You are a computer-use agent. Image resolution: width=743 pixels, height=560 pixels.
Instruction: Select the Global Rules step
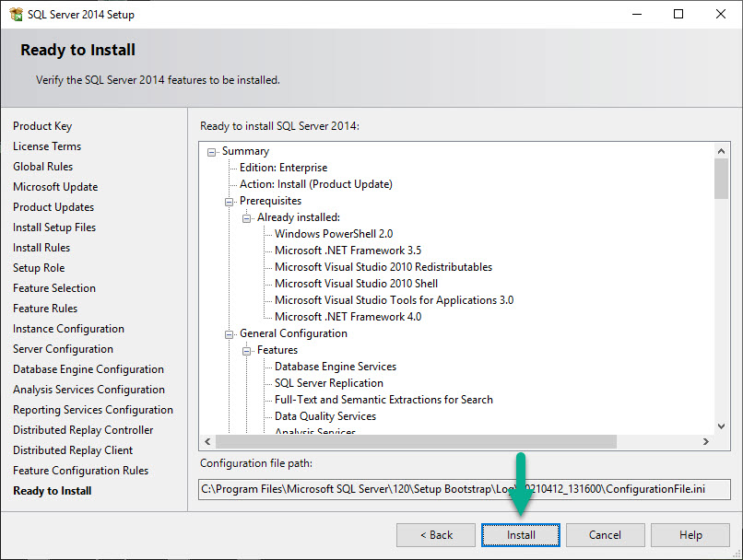click(x=42, y=167)
